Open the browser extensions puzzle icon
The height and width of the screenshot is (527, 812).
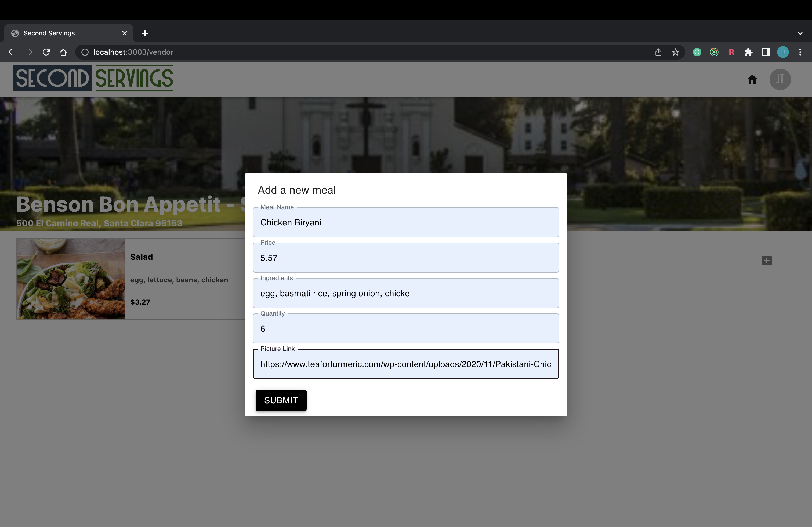(748, 52)
